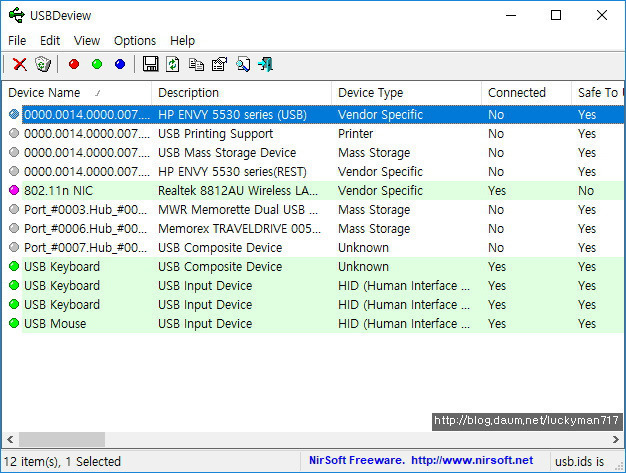The image size is (626, 473).
Task: Click the 'usb.ids is' status bar text
Action: (x=579, y=461)
